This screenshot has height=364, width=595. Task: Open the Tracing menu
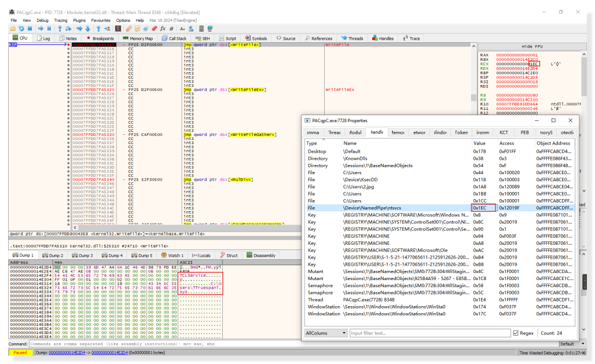point(61,20)
